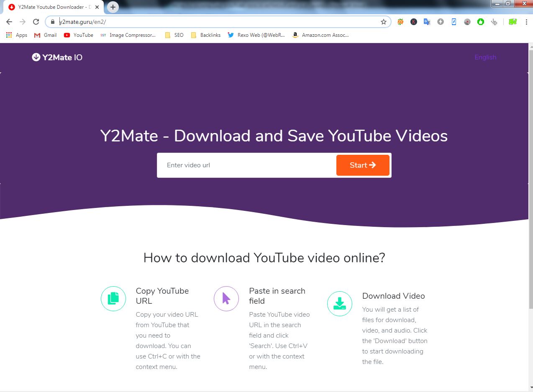Click the purple cursor Paste icon
533x392 pixels.
tap(226, 299)
